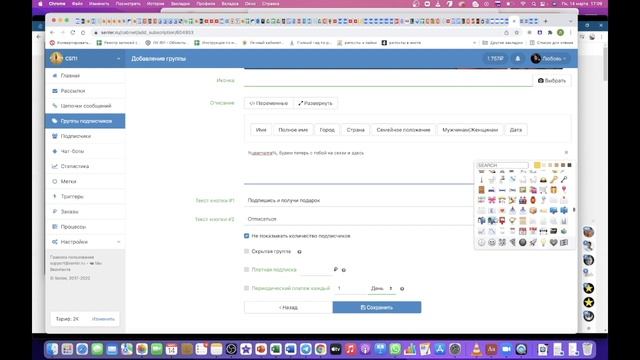This screenshot has width=640, height=360.
Task: Open the Триггеры sidebar item
Action: click(85, 196)
